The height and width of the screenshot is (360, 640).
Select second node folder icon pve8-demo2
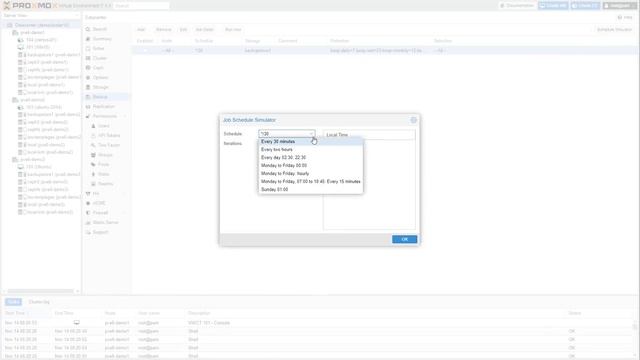[15, 100]
